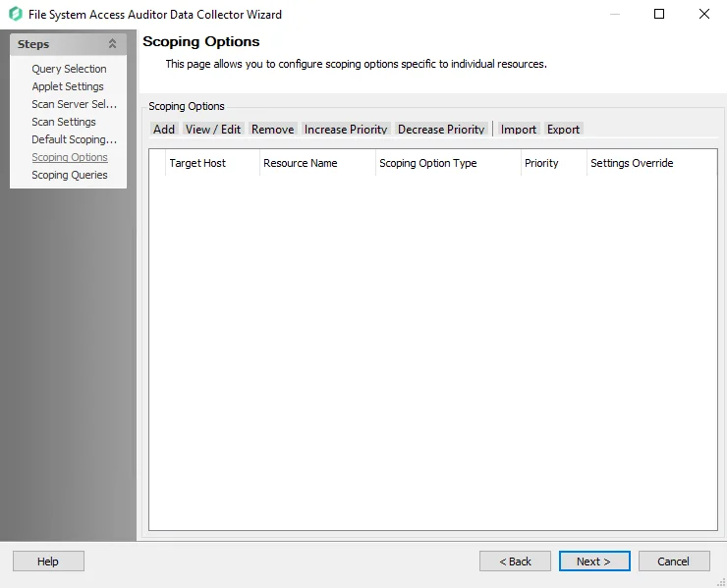Export scoping options

pyautogui.click(x=563, y=130)
